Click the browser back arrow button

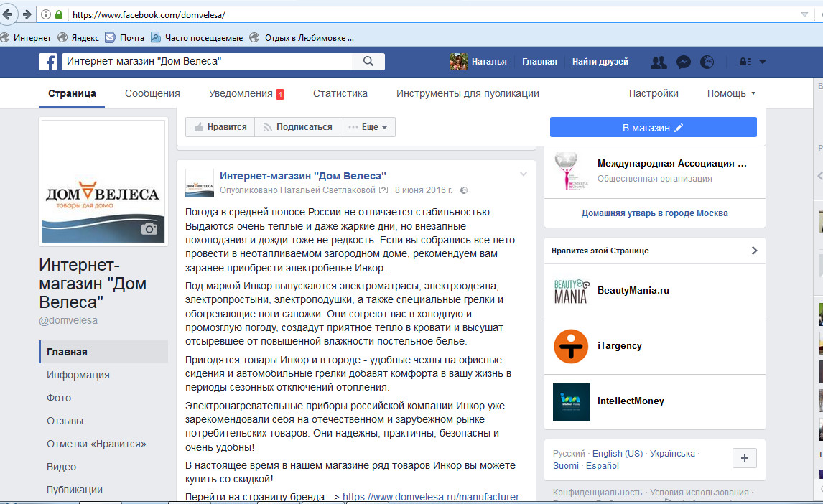click(7, 14)
